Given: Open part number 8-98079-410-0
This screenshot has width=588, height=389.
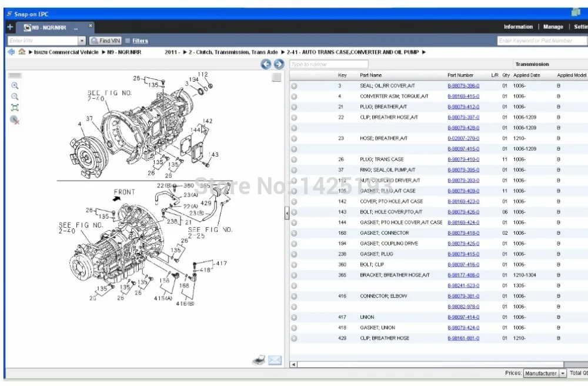Looking at the screenshot, I should pyautogui.click(x=463, y=159).
